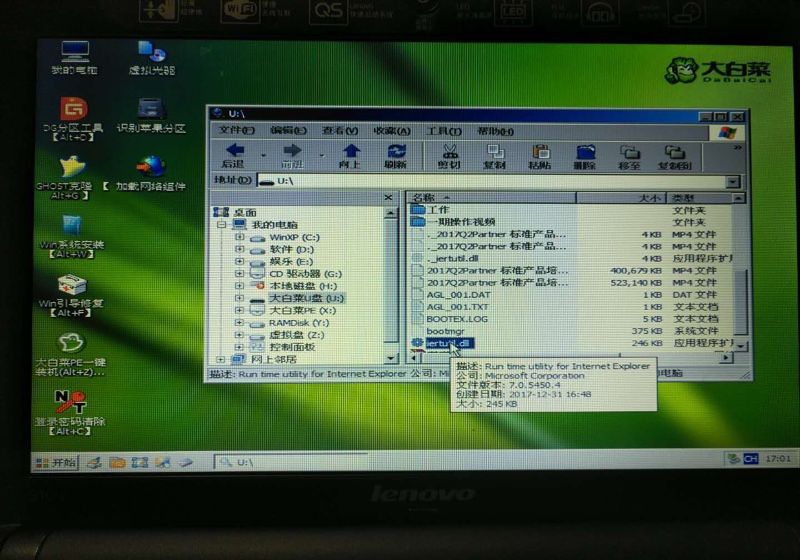Select 大白菜PE (X:) in tree
The width and height of the screenshot is (800, 560).
click(x=302, y=311)
